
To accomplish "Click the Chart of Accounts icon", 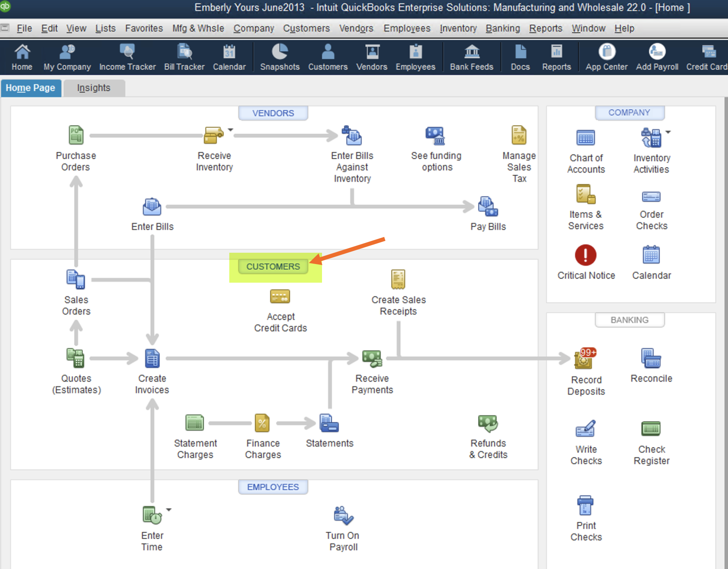I will (586, 138).
